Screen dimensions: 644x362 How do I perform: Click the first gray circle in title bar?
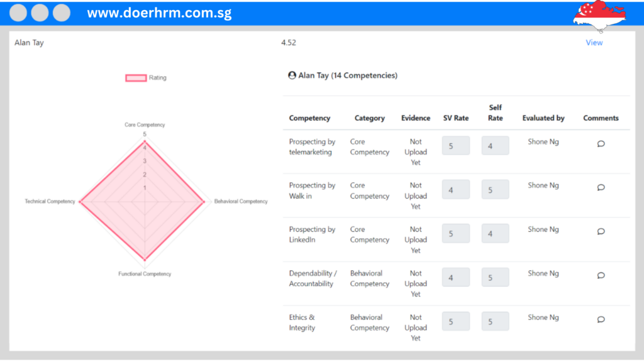pyautogui.click(x=18, y=13)
